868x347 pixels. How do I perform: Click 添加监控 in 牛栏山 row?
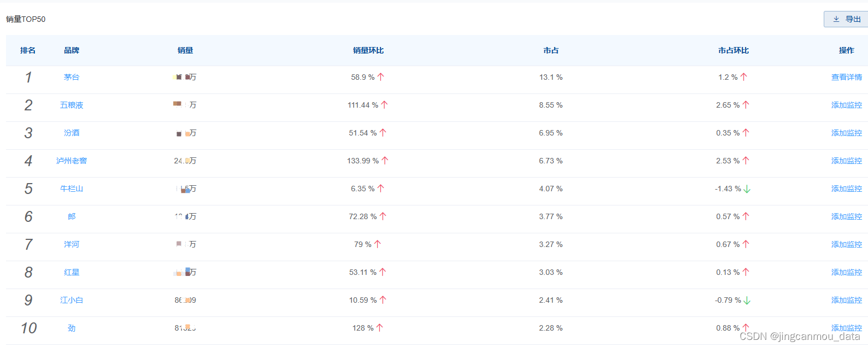847,189
